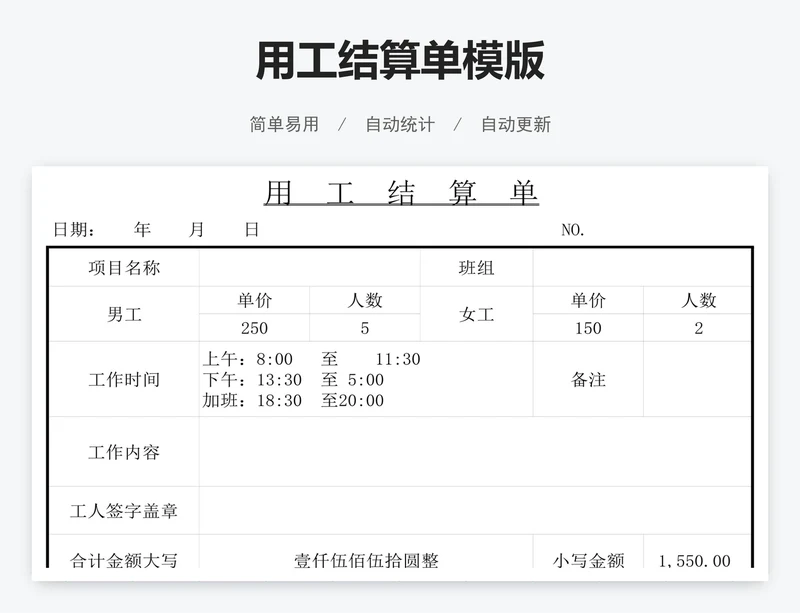Click the 至20:00 overtime end time
The height and width of the screenshot is (613, 800).
point(353,400)
